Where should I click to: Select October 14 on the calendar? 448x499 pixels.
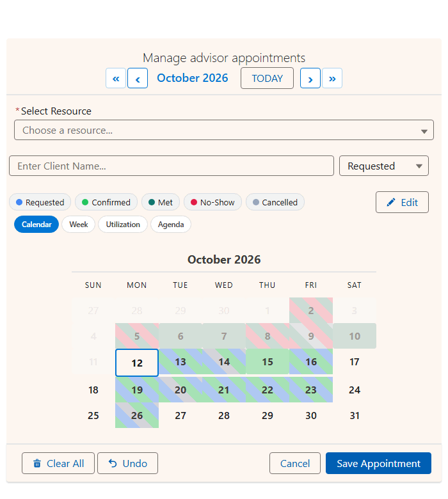click(x=224, y=362)
